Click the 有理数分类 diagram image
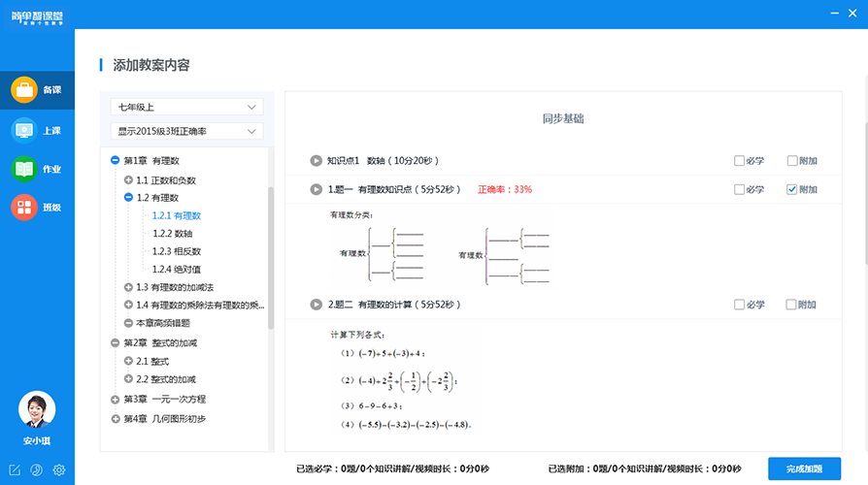The width and height of the screenshot is (868, 485). pos(442,247)
